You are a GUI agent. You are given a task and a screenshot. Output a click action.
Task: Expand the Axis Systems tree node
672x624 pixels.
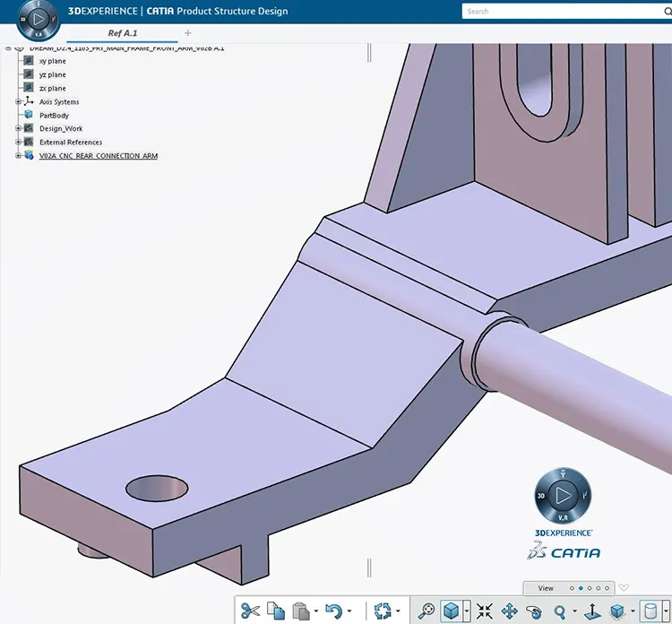[18, 101]
